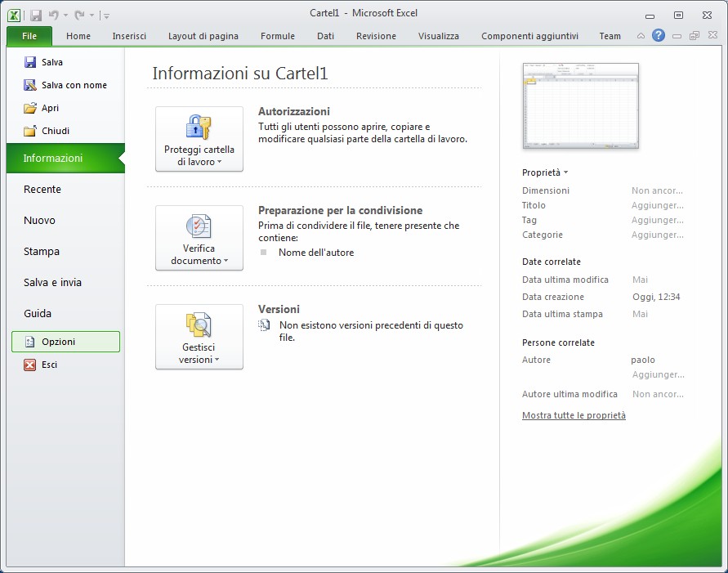Viewport: 728px width, 573px height.
Task: Open the Visualizza tab
Action: [x=438, y=36]
